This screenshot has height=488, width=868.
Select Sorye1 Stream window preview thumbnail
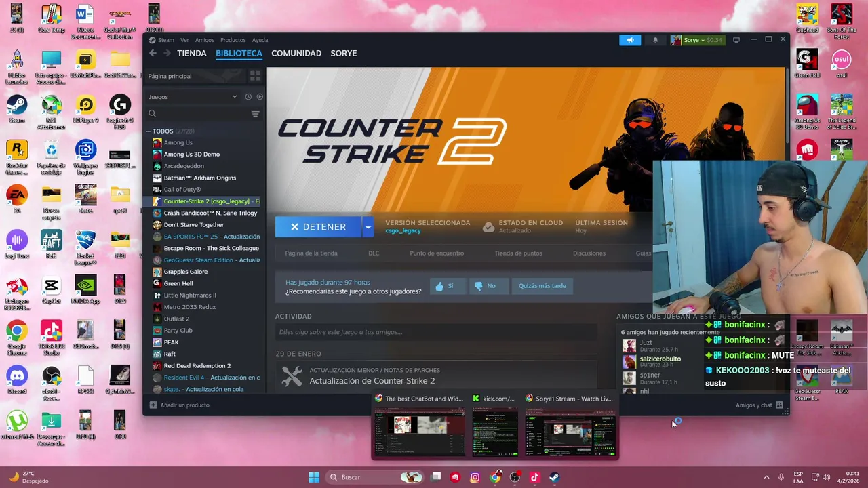(x=570, y=432)
